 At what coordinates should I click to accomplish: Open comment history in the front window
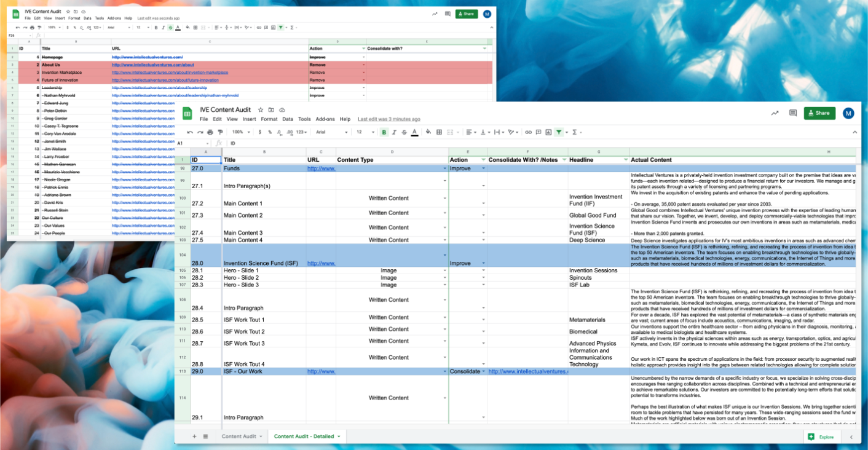click(x=793, y=113)
